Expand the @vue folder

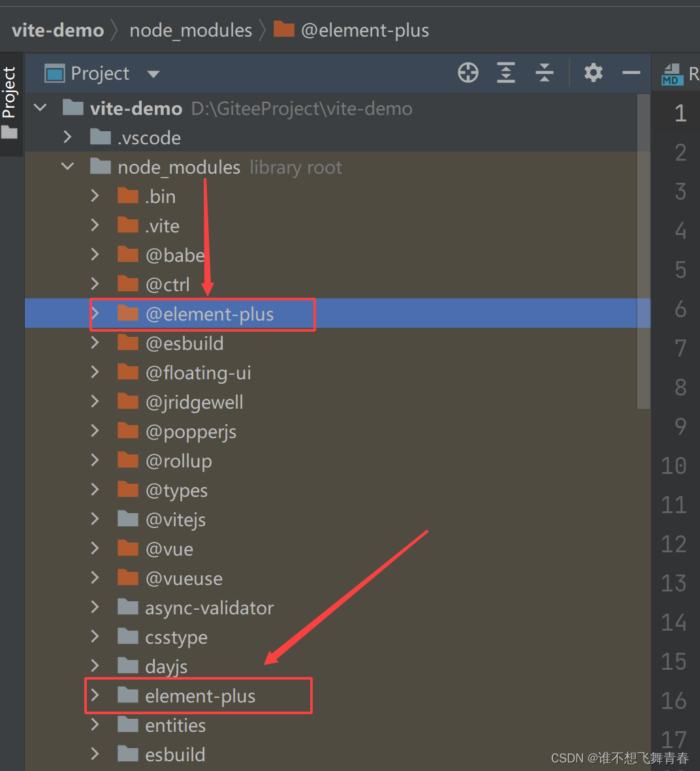coord(95,548)
